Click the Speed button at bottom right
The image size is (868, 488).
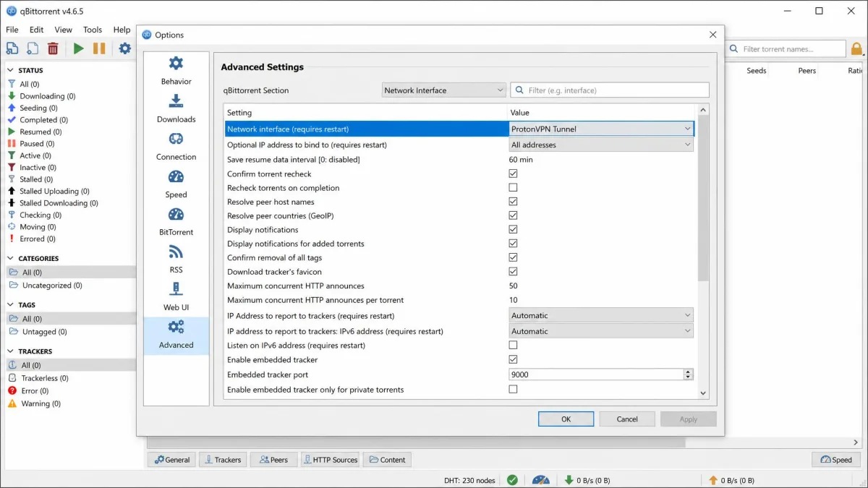(x=837, y=460)
